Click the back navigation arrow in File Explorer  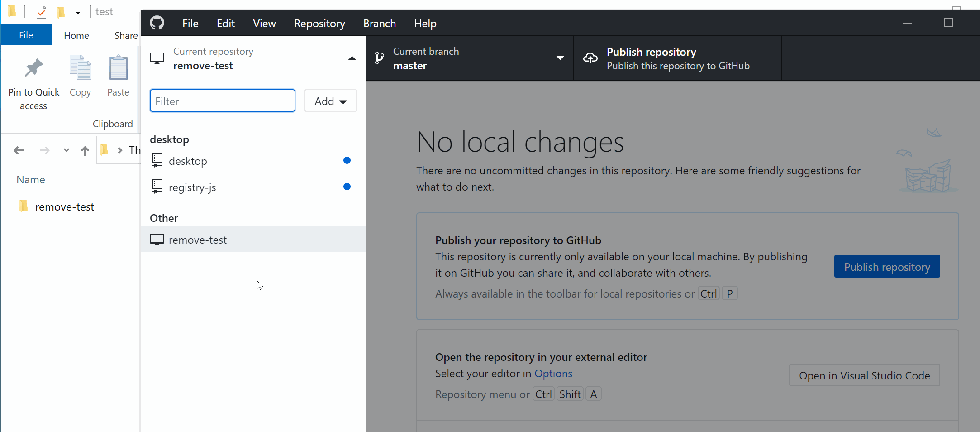coord(19,150)
